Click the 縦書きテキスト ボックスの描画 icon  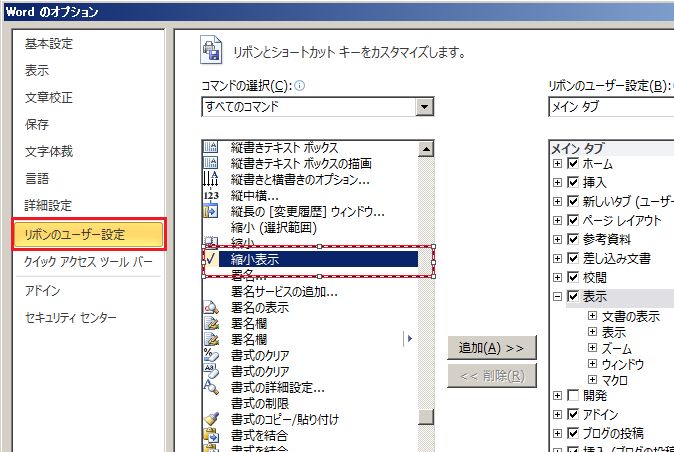tap(211, 163)
